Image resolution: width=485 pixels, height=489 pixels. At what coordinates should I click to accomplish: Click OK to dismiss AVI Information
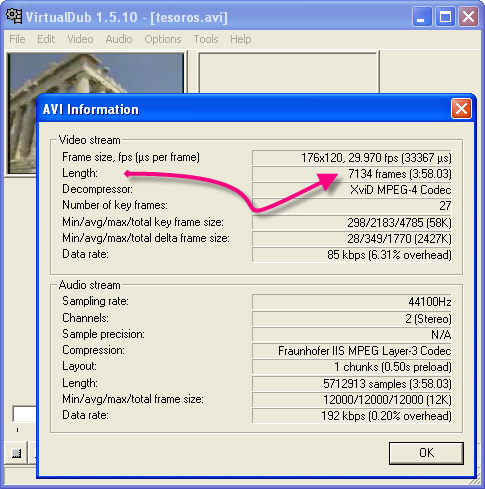tap(426, 453)
